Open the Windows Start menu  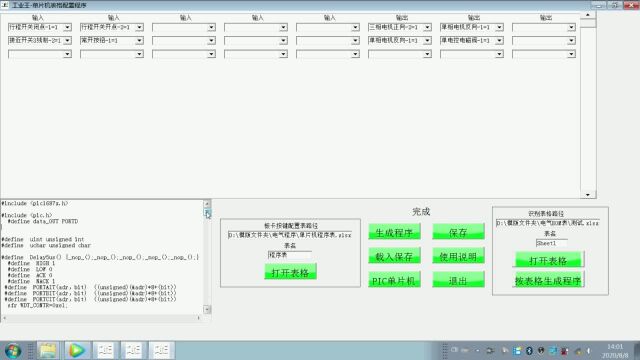point(13,351)
